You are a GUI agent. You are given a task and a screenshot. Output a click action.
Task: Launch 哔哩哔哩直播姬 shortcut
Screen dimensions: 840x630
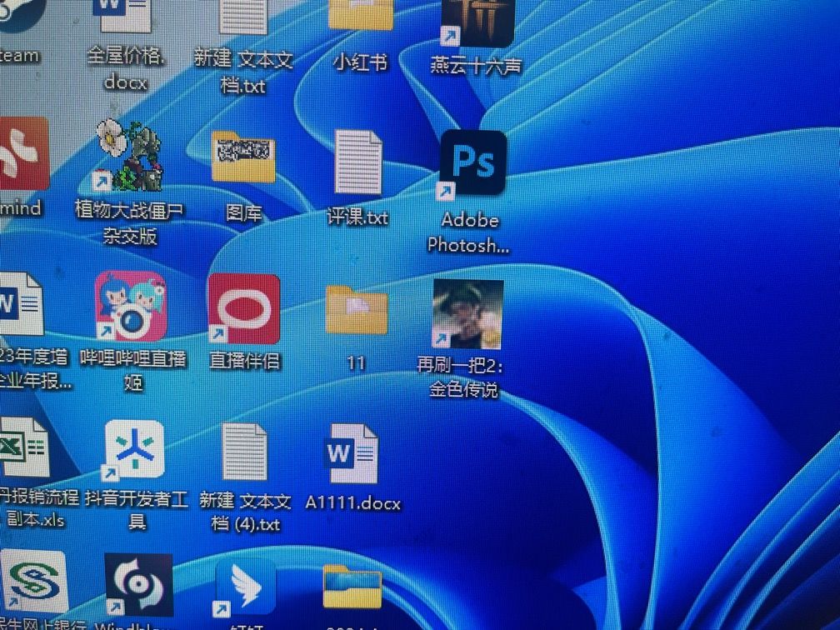click(132, 307)
